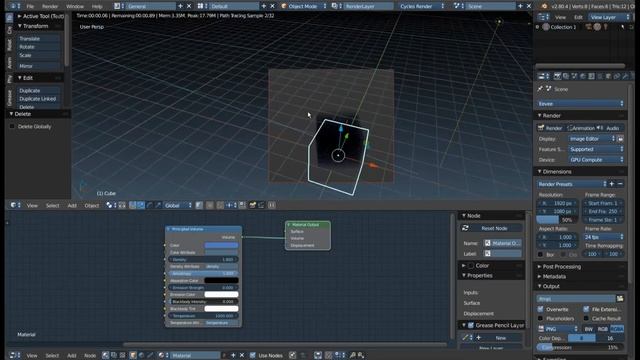Open the Node menu in node editor
This screenshot has width=640, height=360.
click(x=90, y=356)
